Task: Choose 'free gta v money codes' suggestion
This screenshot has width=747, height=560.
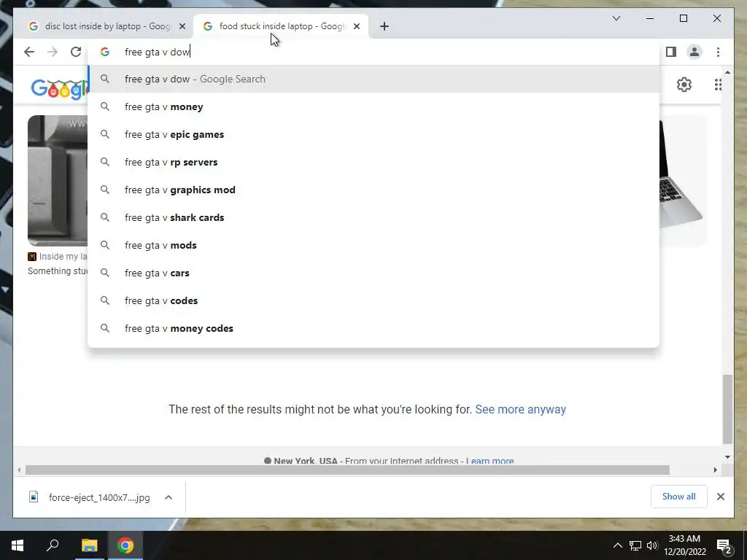Action: coord(373,328)
